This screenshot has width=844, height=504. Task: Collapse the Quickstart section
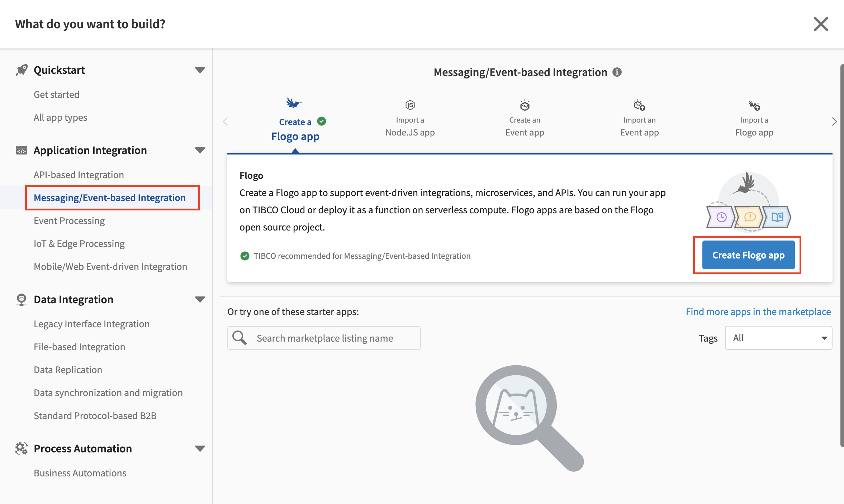coord(200,70)
